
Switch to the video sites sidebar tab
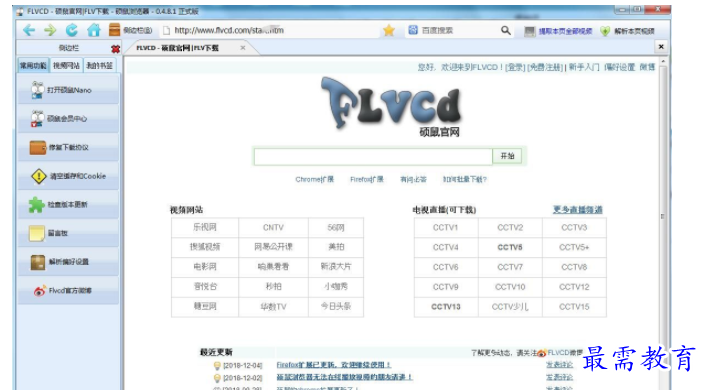pyautogui.click(x=66, y=66)
